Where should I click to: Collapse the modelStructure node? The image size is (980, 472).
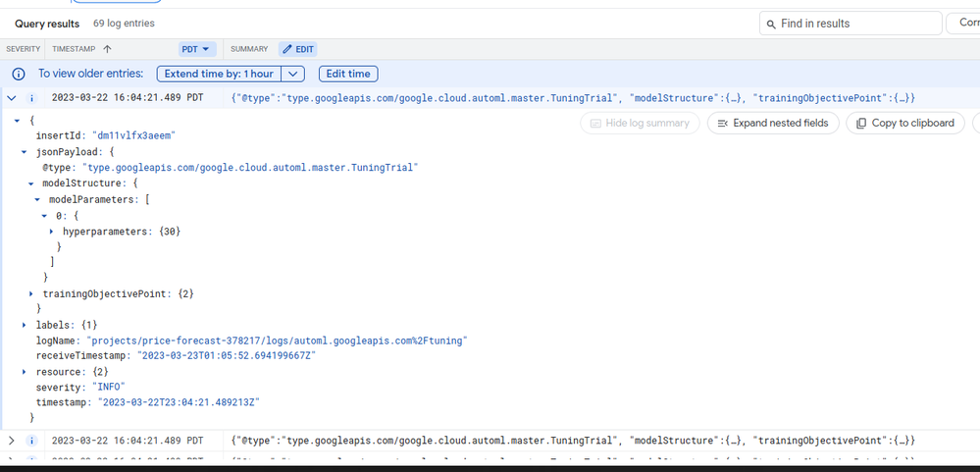coord(30,184)
